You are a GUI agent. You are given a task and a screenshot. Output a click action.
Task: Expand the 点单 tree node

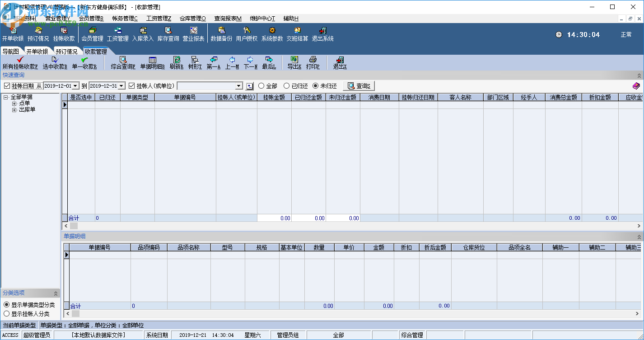[x=14, y=104]
